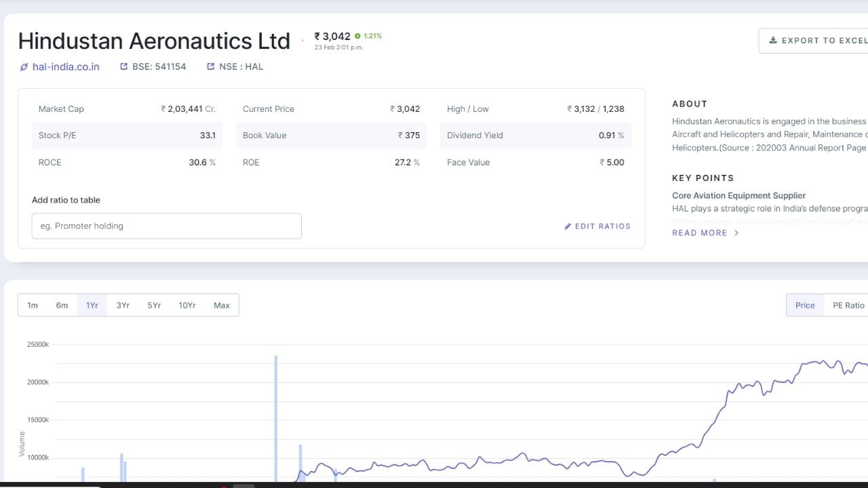Click the green up-arrow icon next to 1.21%

click(357, 36)
